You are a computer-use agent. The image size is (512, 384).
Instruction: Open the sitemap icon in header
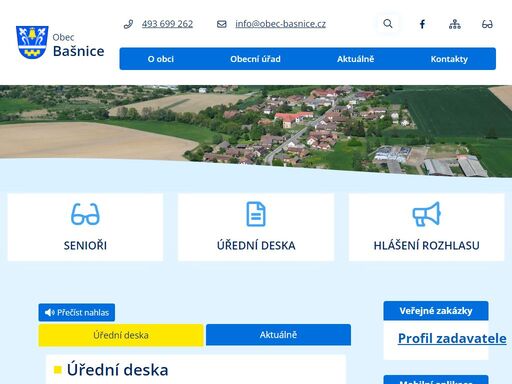point(455,24)
